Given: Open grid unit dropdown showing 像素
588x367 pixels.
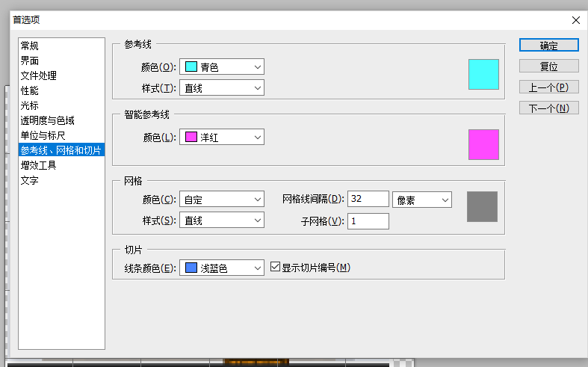Looking at the screenshot, I should [422, 200].
